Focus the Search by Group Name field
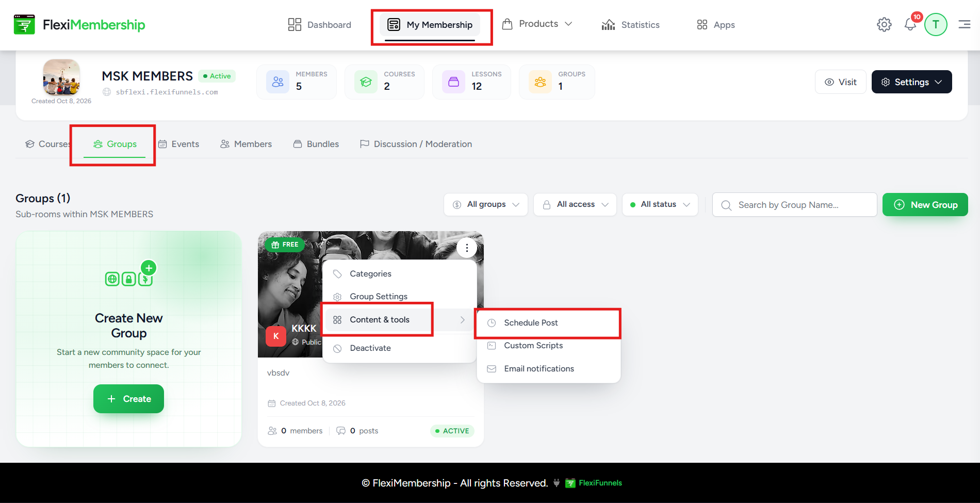Screen dimensions: 980x503 794,205
